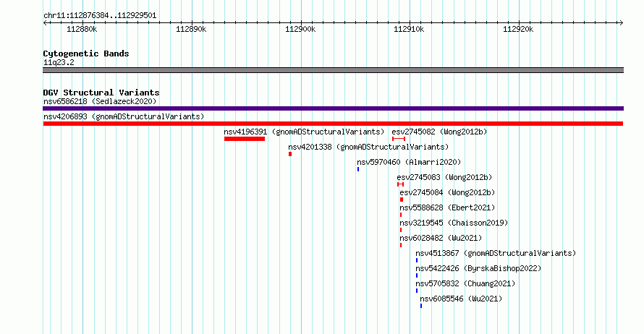
Task: Open esv2745083 (Wong2012b) variant label
Action: [x=444, y=177]
